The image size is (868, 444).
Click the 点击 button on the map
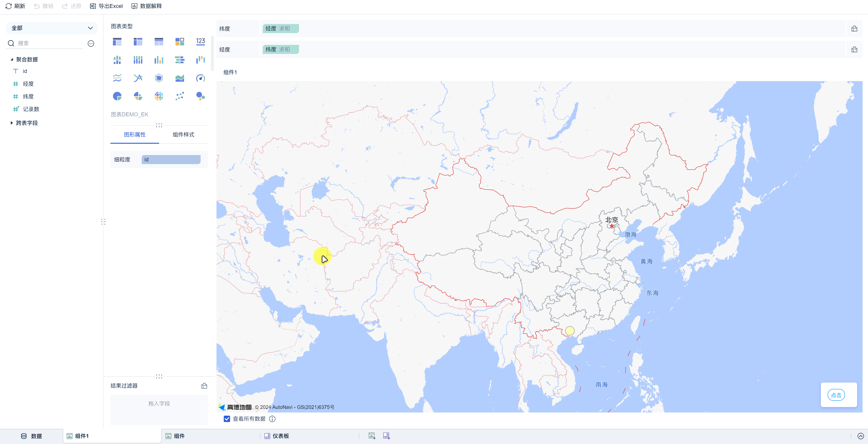(836, 395)
